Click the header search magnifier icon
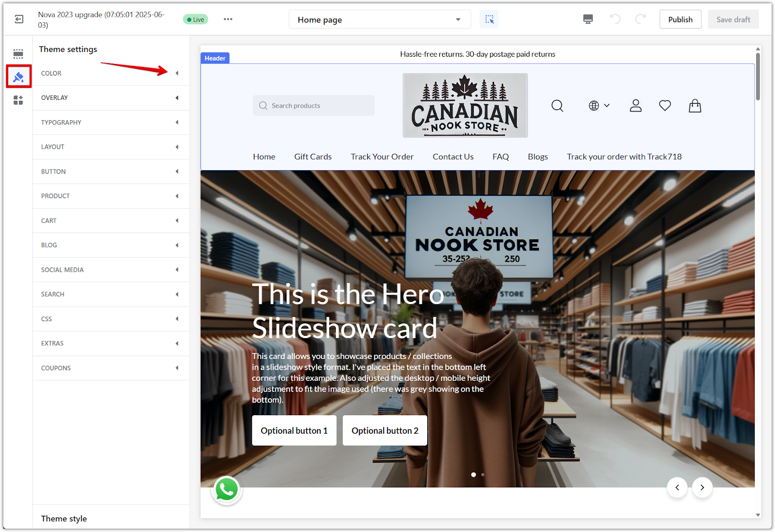775x532 pixels. pyautogui.click(x=558, y=106)
